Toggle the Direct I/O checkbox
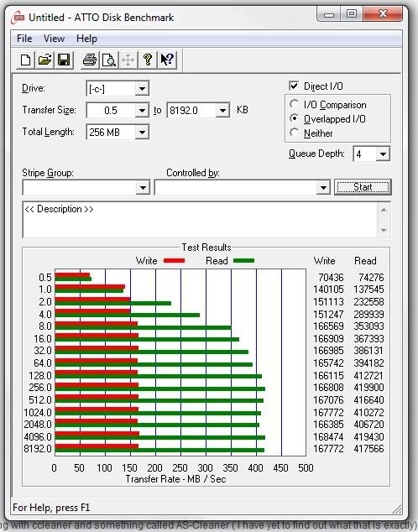 [x=294, y=86]
